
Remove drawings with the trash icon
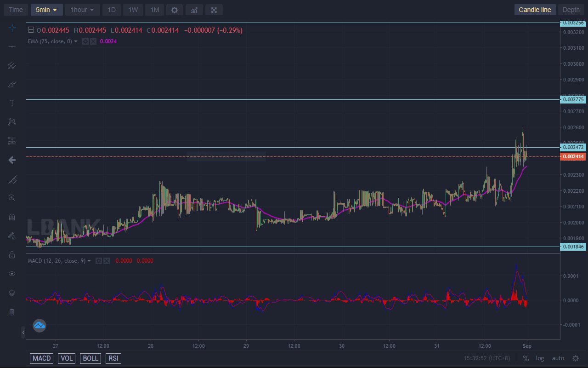[x=12, y=312]
